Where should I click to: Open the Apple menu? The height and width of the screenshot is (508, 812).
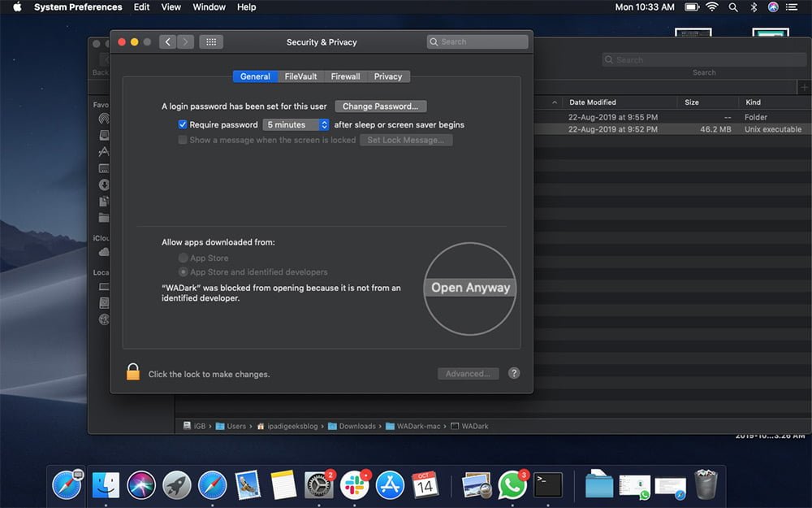coord(17,7)
